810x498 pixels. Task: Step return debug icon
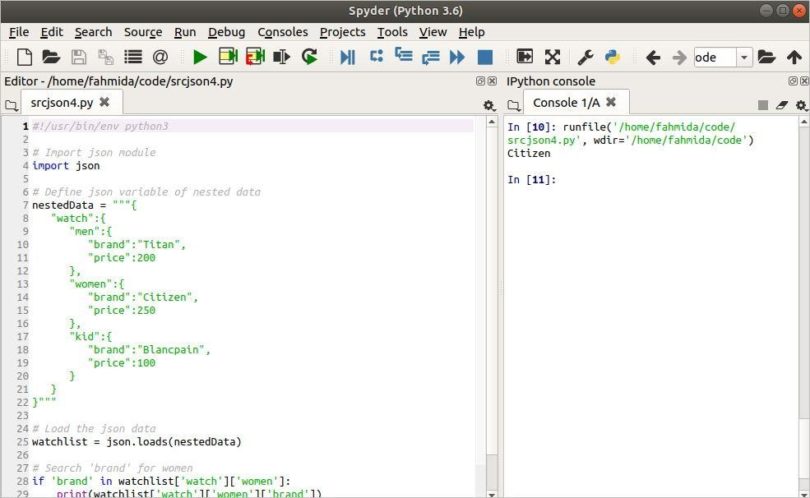pyautogui.click(x=430, y=57)
